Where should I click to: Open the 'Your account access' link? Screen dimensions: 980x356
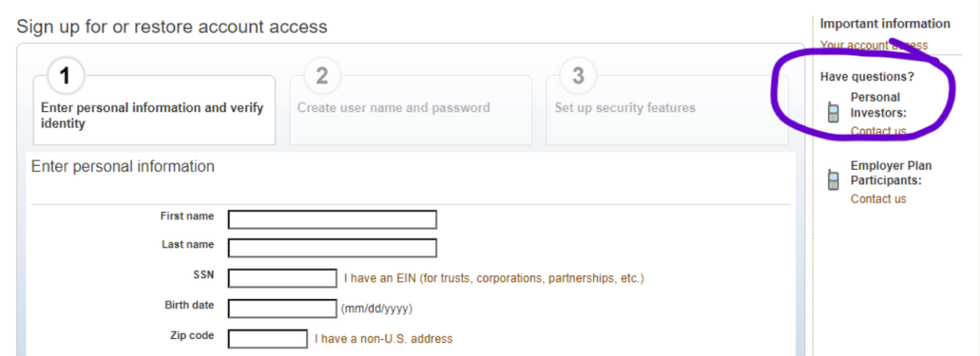point(874,46)
